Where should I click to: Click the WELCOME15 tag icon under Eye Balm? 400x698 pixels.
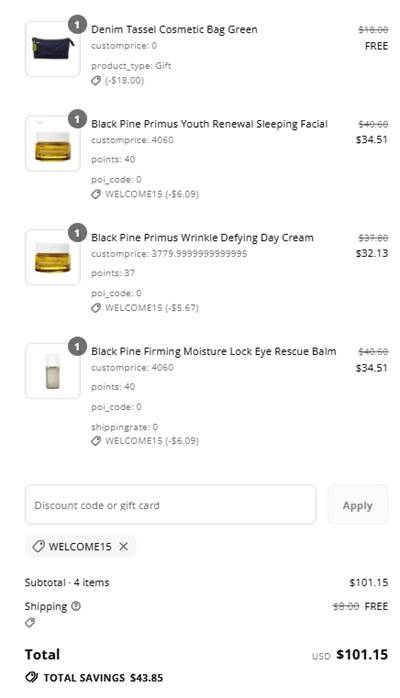point(96,441)
